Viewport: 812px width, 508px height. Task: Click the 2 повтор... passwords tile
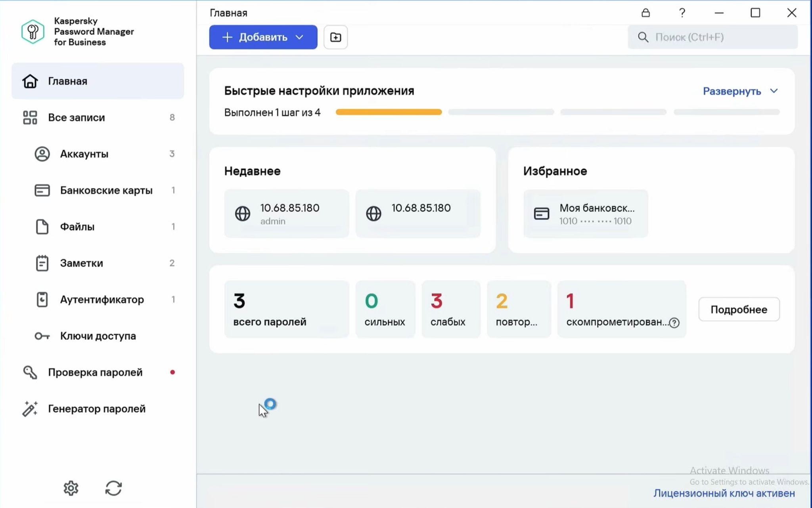coord(519,309)
